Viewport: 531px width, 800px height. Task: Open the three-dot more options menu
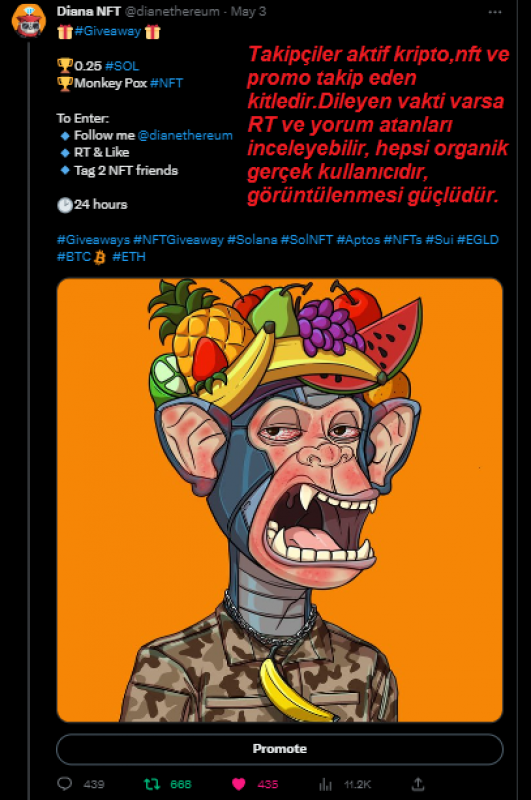[495, 12]
